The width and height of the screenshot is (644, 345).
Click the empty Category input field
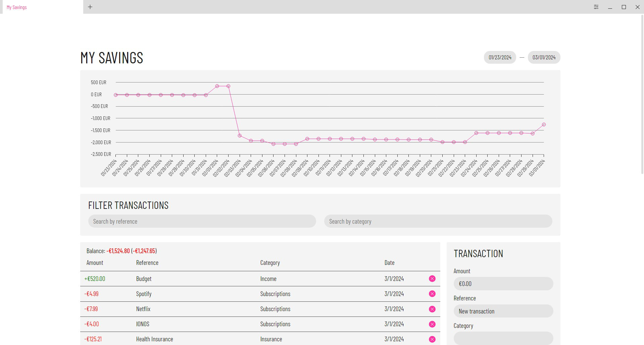[503, 338]
